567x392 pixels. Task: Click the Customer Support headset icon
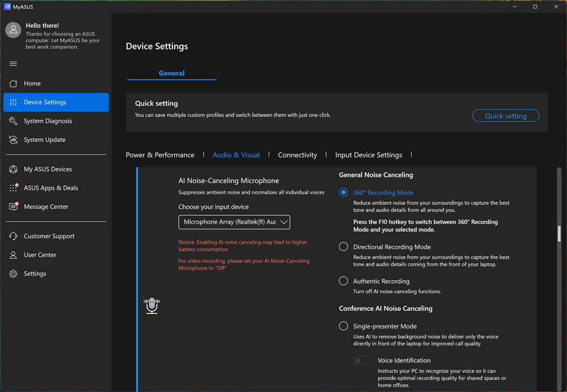tap(14, 236)
